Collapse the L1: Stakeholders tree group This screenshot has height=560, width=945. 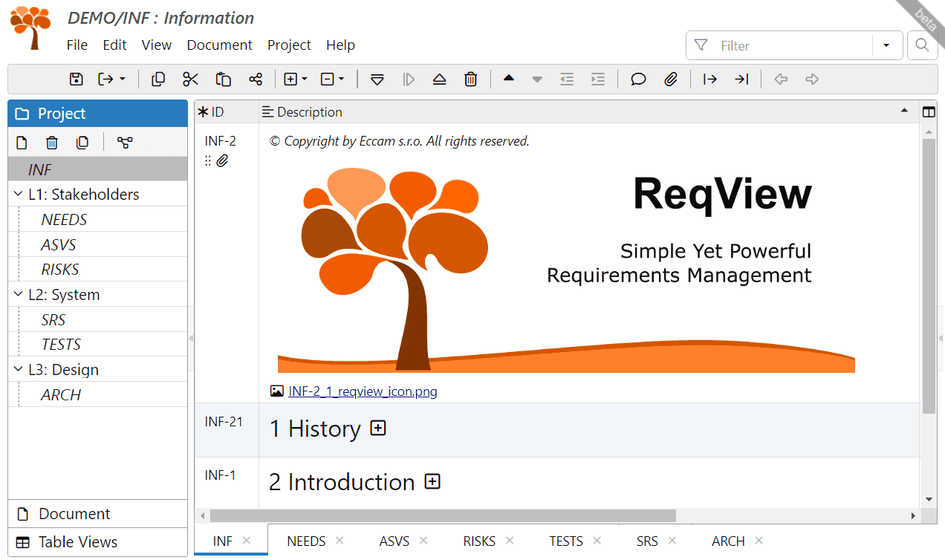(19, 195)
